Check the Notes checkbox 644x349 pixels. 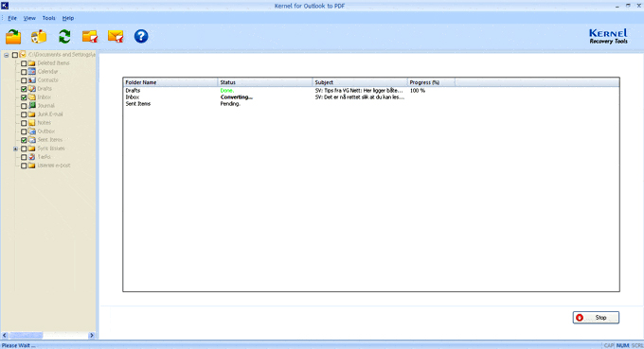click(24, 124)
